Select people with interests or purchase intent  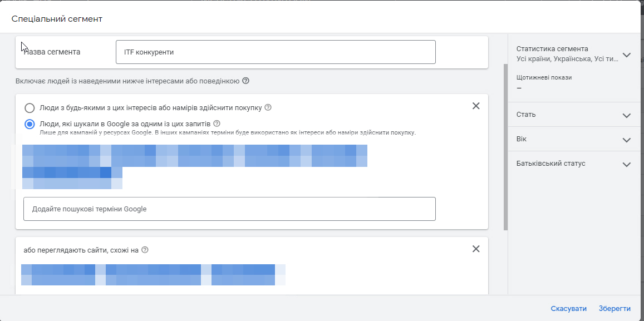[30, 108]
